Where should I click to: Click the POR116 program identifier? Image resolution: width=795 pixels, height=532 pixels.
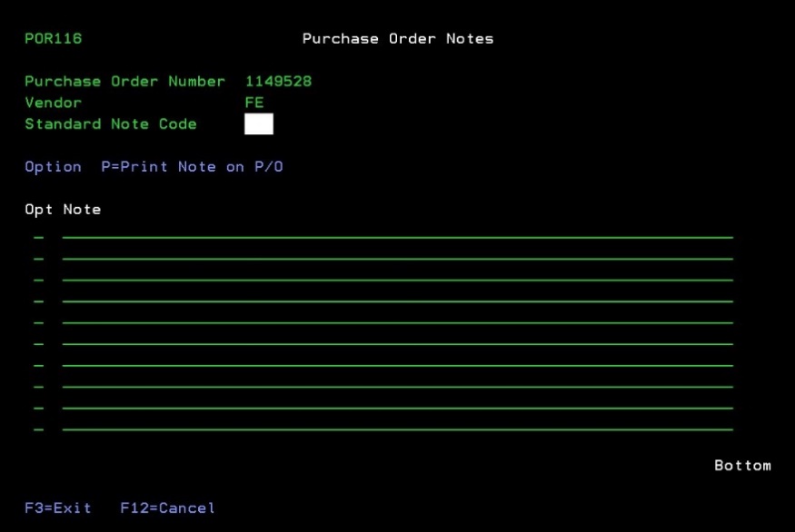[x=54, y=39]
